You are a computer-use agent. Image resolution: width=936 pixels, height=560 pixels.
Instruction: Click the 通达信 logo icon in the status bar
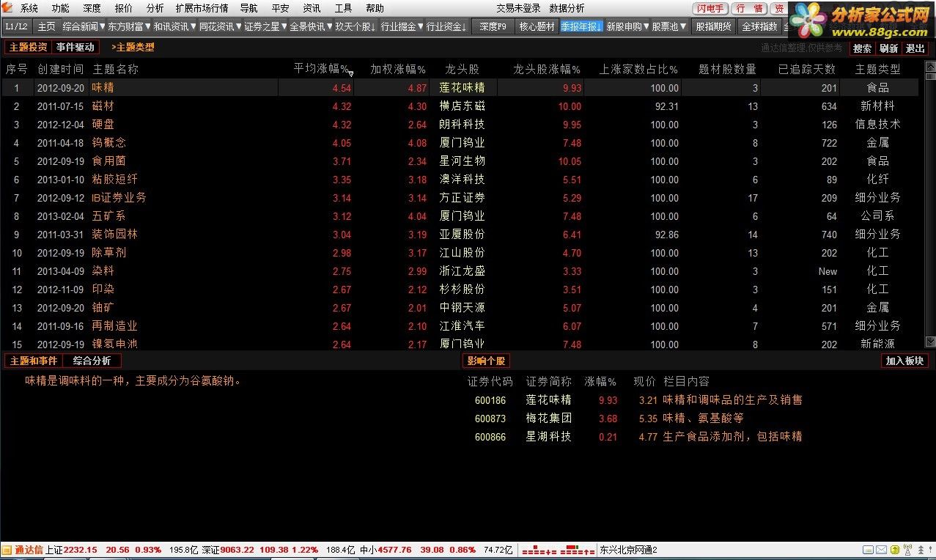click(7, 550)
